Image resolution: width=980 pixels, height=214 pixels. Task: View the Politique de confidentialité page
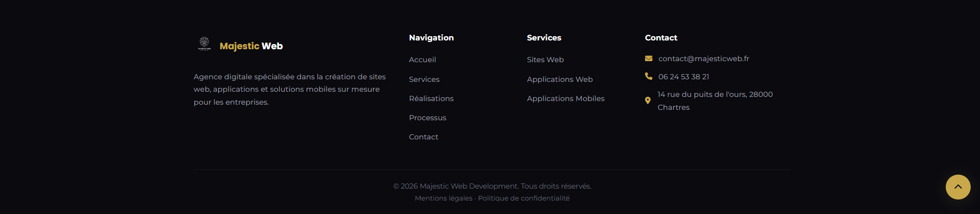(x=524, y=198)
